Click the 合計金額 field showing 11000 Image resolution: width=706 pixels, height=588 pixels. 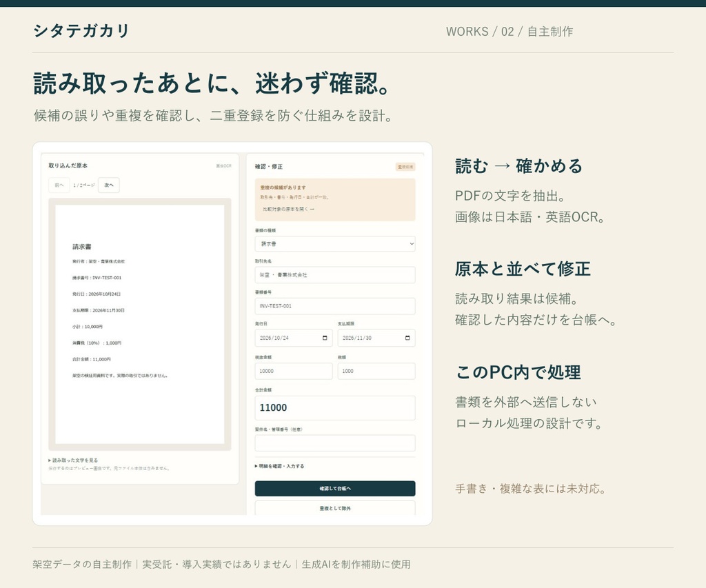click(335, 408)
